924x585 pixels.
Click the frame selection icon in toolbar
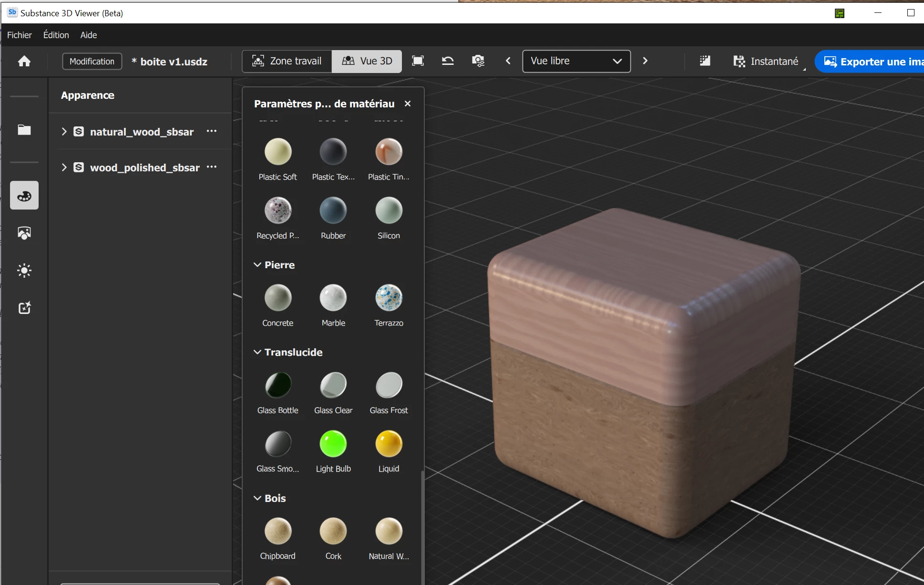pyautogui.click(x=418, y=61)
